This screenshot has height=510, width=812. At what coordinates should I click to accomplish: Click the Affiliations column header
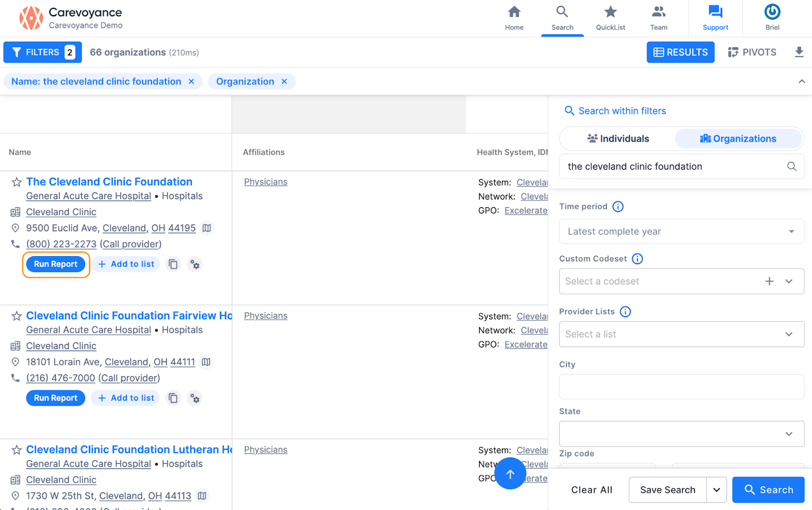[264, 152]
